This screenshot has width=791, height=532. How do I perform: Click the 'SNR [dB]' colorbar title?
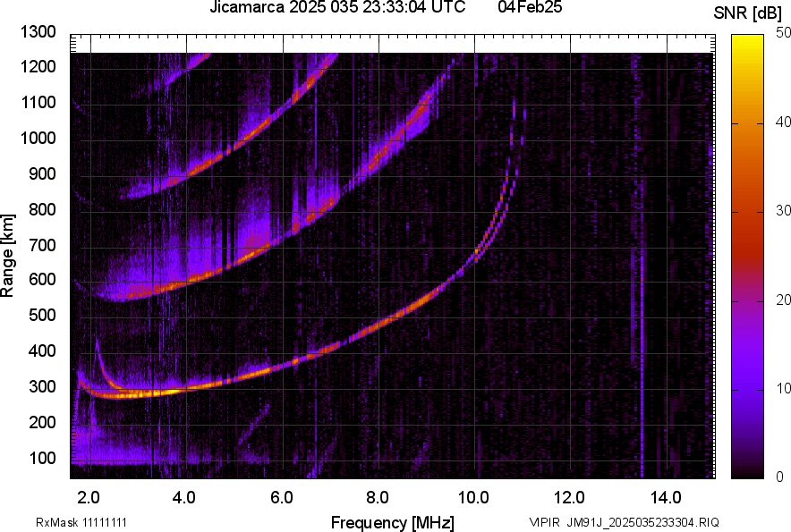[748, 13]
